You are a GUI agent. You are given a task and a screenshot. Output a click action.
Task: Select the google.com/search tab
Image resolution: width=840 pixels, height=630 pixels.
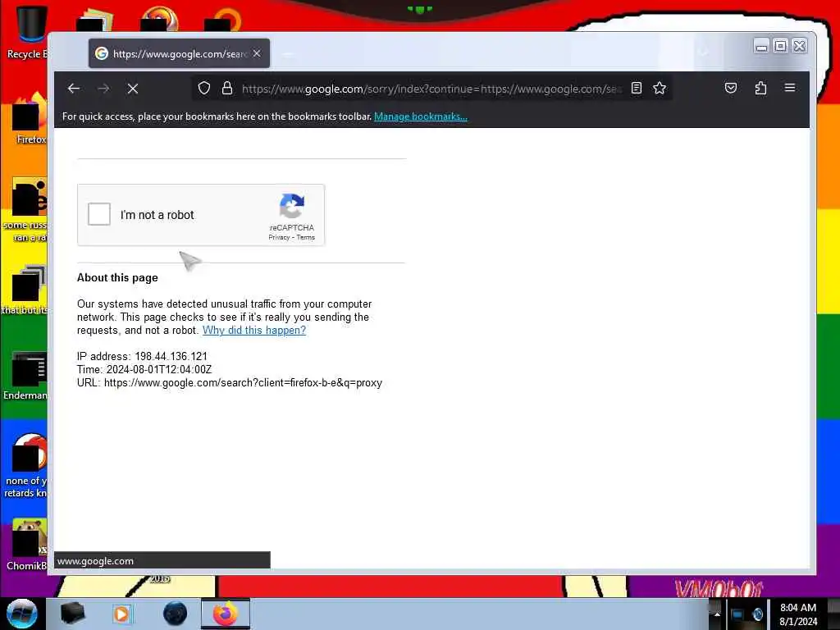(x=179, y=53)
